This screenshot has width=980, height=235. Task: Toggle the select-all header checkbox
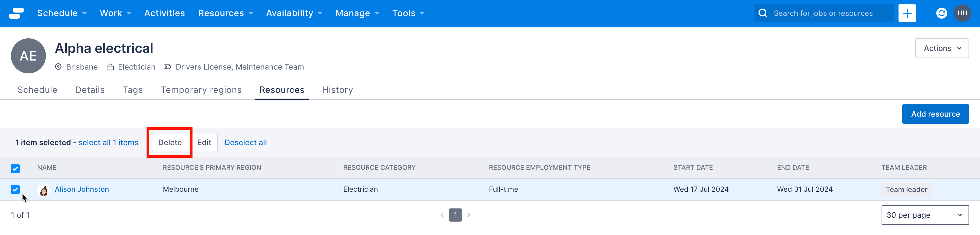point(15,168)
